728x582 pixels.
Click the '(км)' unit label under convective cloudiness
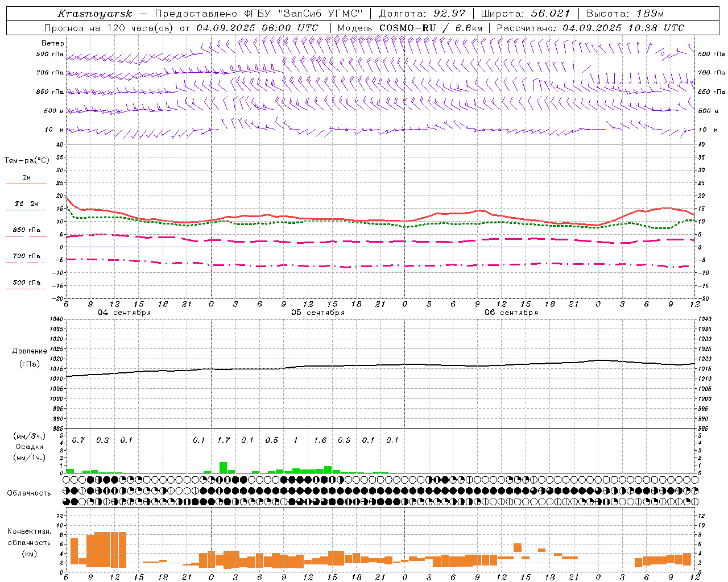pyautogui.click(x=30, y=554)
